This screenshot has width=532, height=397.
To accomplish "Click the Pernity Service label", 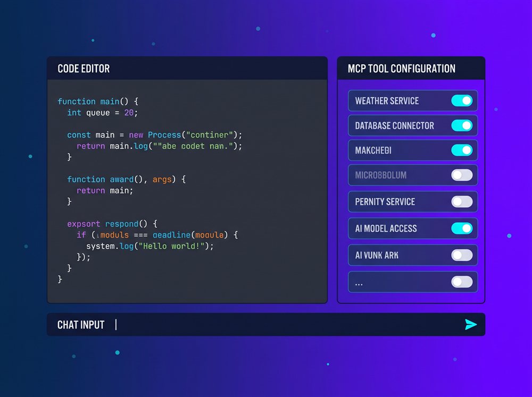I will click(385, 202).
